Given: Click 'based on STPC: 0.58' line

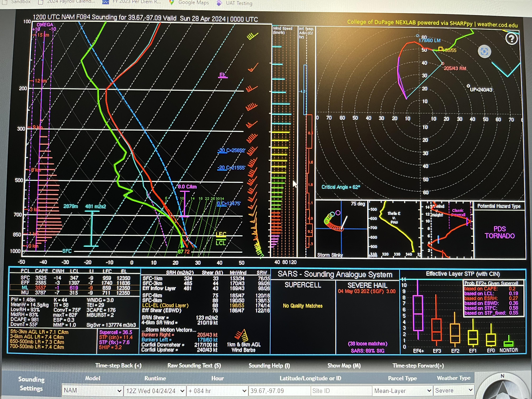Looking at the screenshot, I should pyautogui.click(x=491, y=308).
